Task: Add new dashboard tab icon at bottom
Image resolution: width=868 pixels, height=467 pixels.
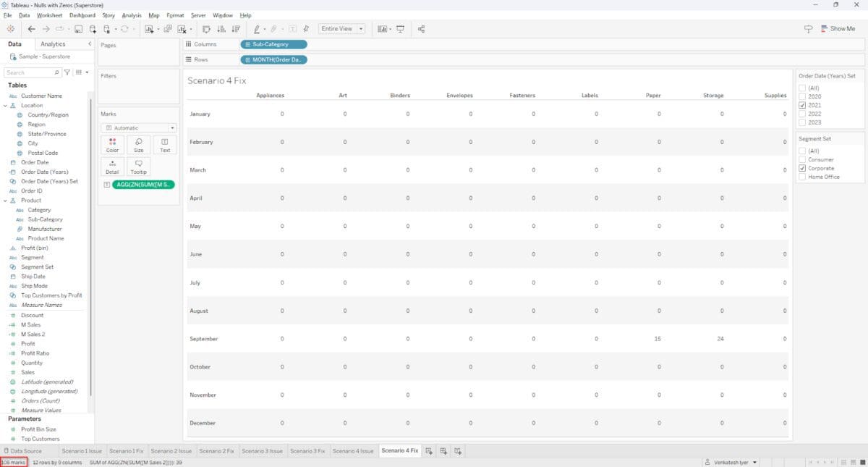Action: (x=443, y=451)
